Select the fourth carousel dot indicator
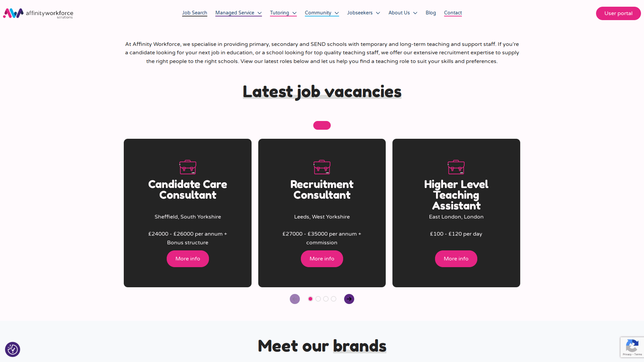This screenshot has height=362, width=644. 333,299
